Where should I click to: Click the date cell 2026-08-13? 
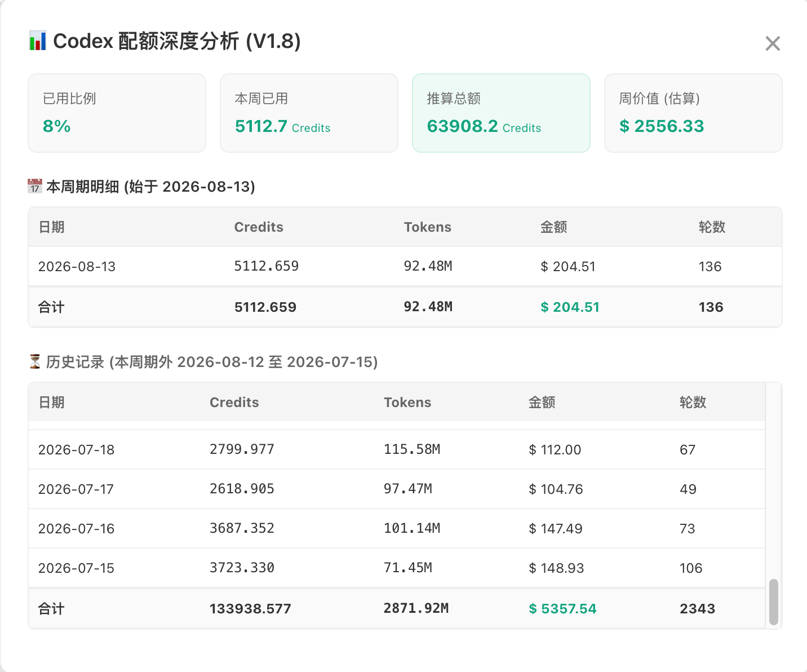pyautogui.click(x=77, y=267)
